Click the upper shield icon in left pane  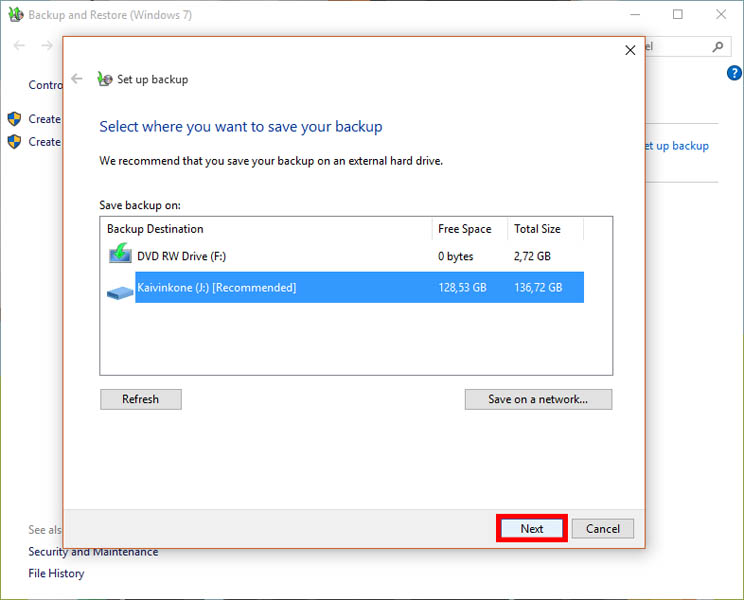point(15,119)
